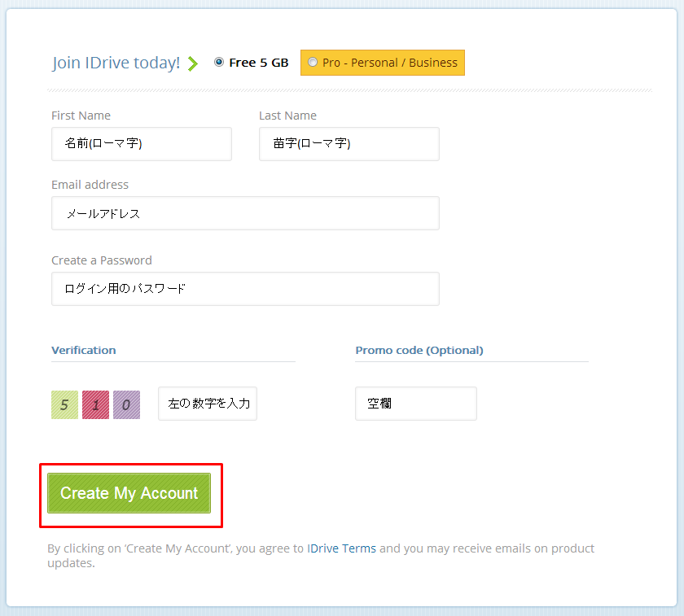This screenshot has height=616, width=684.
Task: Click the Create a Password field
Action: (245, 289)
